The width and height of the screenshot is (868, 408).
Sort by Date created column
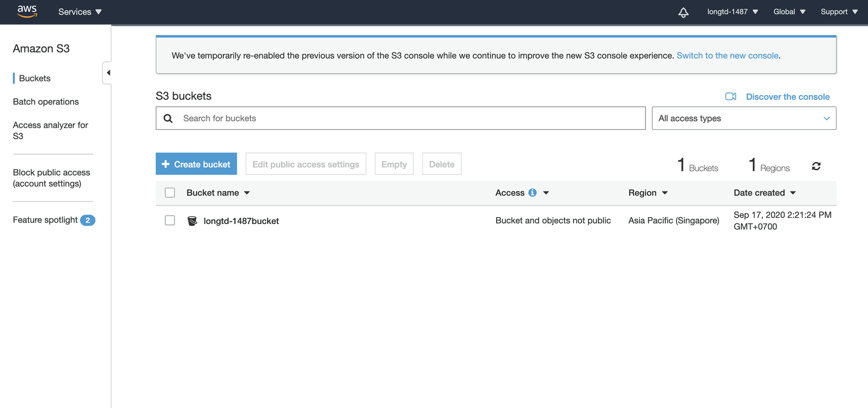765,193
